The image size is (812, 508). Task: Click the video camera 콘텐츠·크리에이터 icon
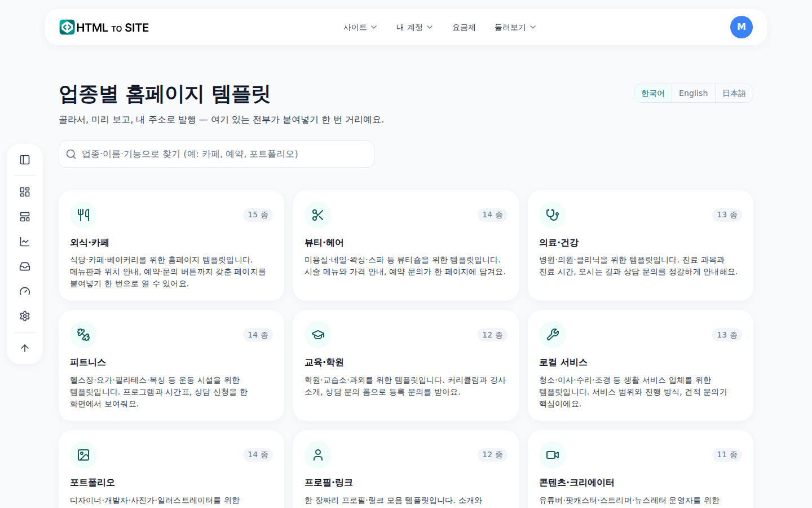click(553, 455)
